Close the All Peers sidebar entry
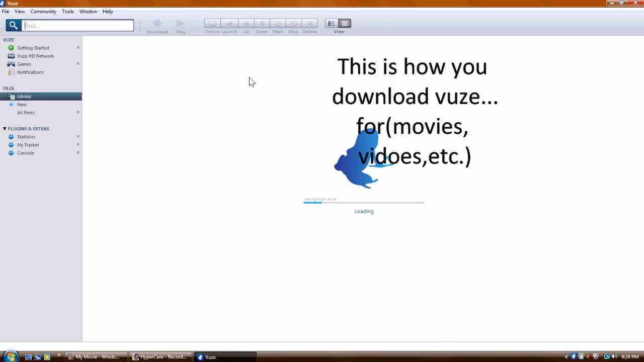The image size is (644, 362). [x=78, y=112]
